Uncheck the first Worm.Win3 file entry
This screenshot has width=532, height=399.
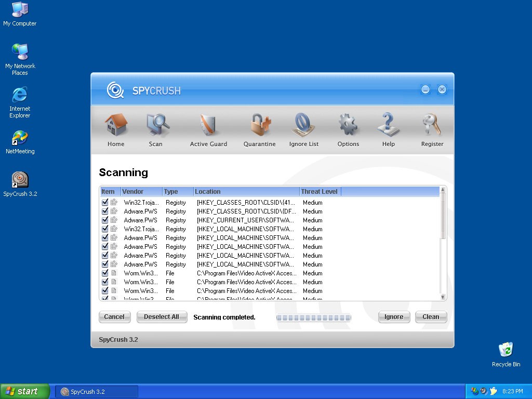(x=105, y=273)
